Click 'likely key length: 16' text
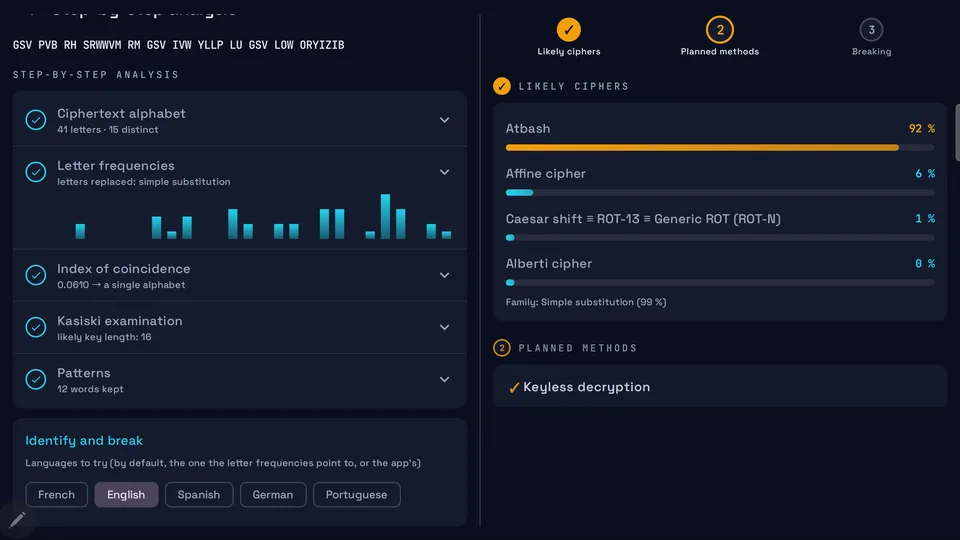The width and height of the screenshot is (960, 540). (104, 337)
